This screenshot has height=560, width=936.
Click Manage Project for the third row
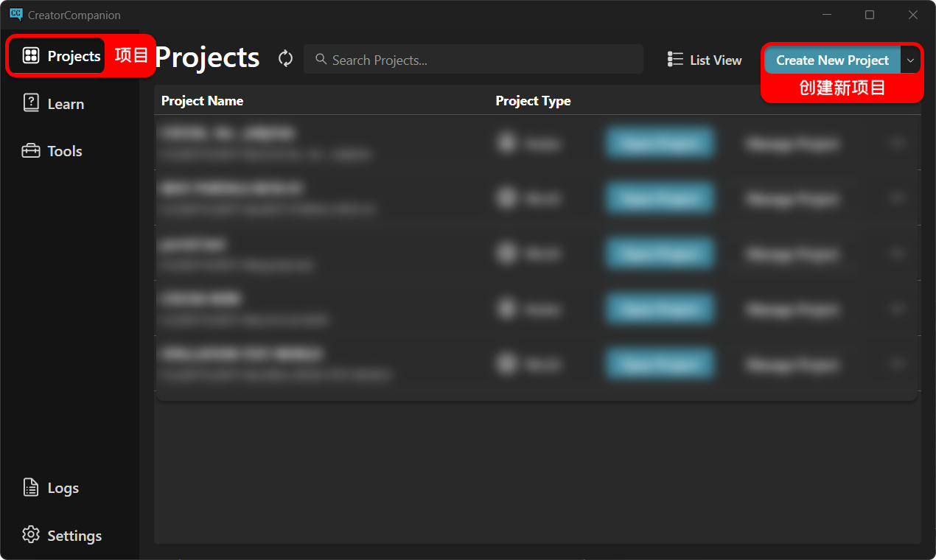point(792,254)
